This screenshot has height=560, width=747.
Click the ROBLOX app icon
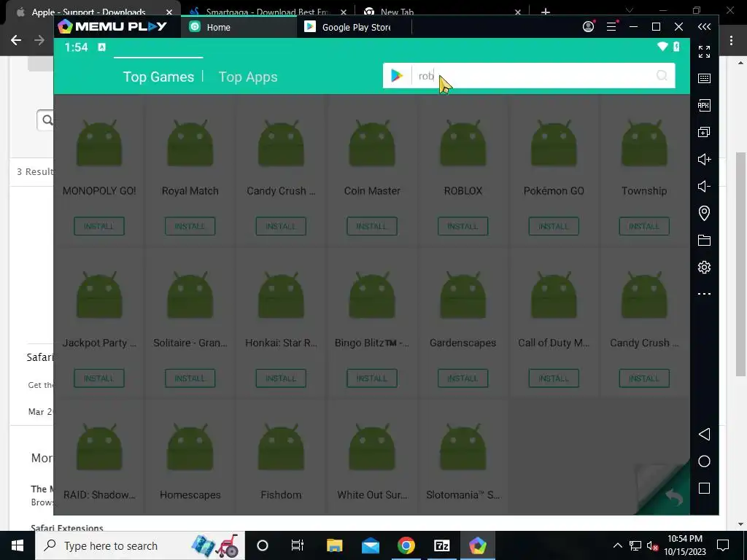pos(462,144)
